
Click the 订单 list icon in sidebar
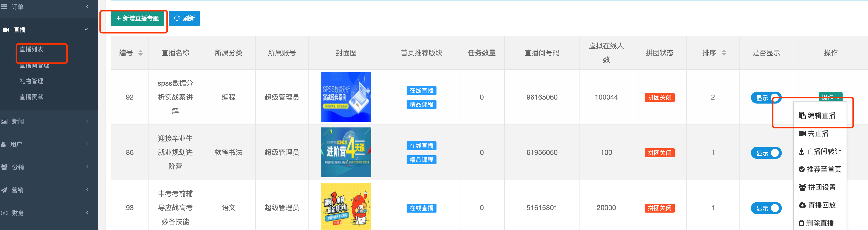coord(4,7)
